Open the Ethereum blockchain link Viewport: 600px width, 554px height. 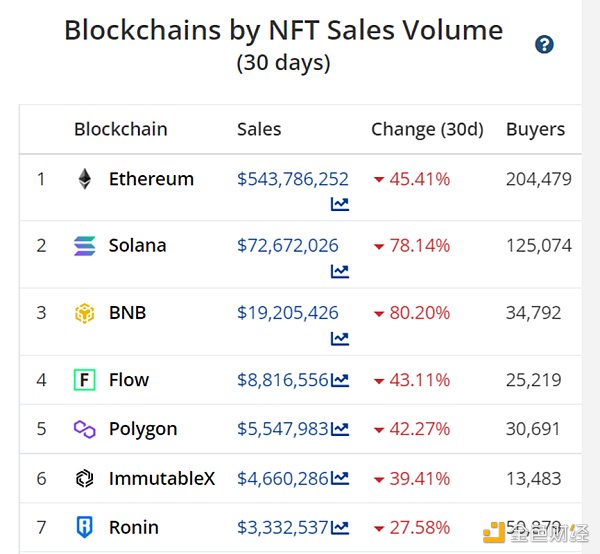coord(151,180)
